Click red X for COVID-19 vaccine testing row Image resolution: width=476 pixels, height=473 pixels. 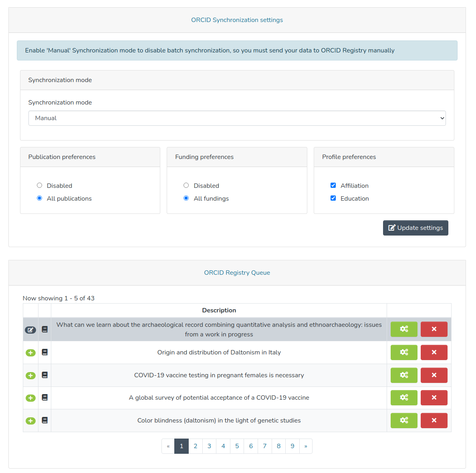(x=434, y=375)
